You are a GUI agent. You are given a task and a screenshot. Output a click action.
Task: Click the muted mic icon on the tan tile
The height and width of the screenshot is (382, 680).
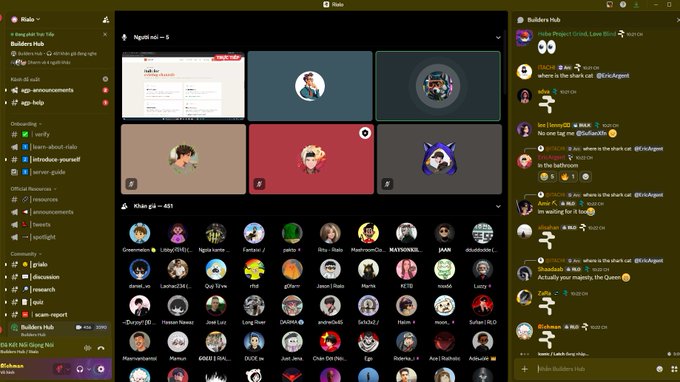(131, 184)
